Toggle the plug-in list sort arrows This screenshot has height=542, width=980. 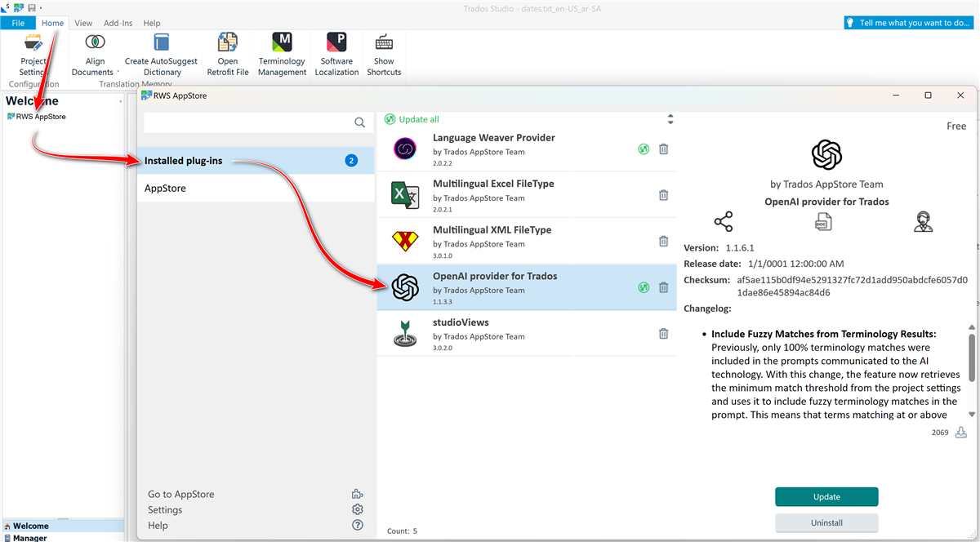pyautogui.click(x=670, y=119)
